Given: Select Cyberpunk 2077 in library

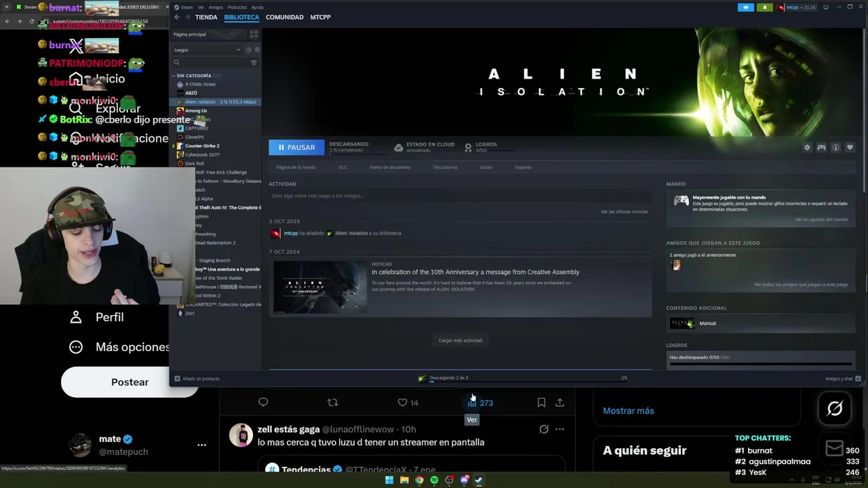Looking at the screenshot, I should [x=201, y=155].
